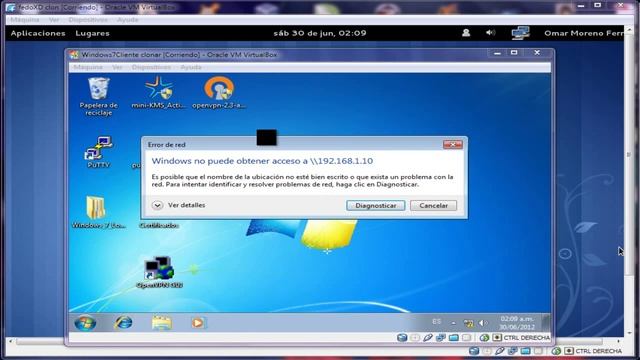The width and height of the screenshot is (640, 360).
Task: Open Máquina menu in Windows7Cliente window
Action: tap(88, 67)
